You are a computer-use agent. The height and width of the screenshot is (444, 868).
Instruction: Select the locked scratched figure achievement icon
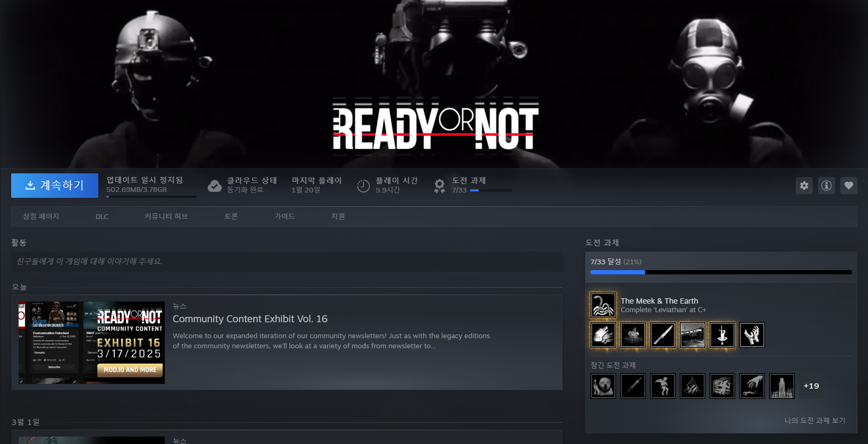(x=722, y=386)
